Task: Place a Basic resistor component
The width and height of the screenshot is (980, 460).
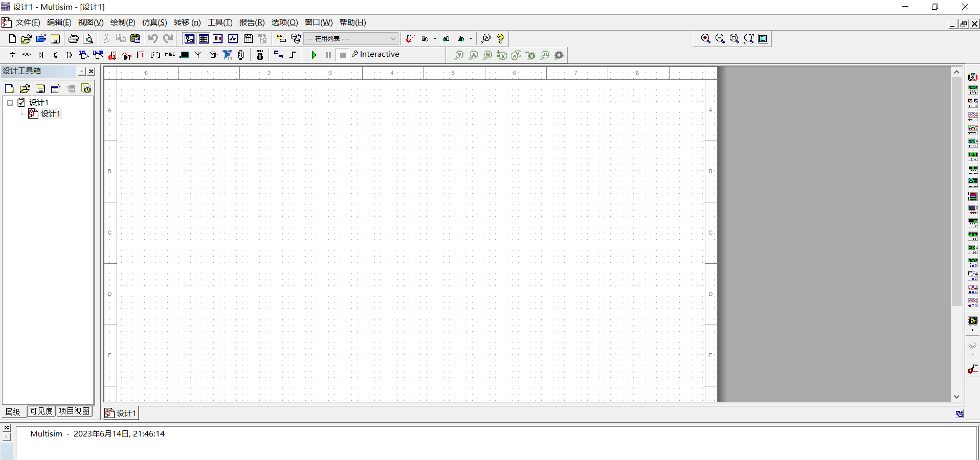Action: coord(27,55)
